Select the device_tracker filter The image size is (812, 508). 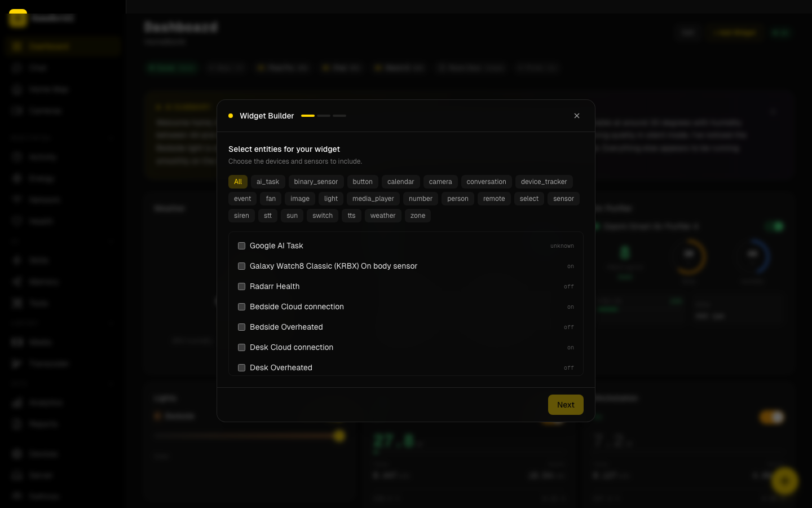(x=544, y=182)
